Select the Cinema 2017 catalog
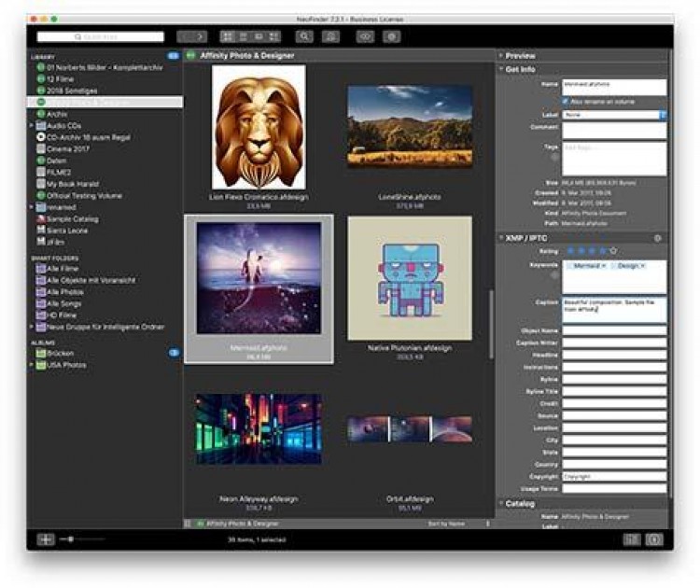Screen dimensions: 700x588 click(x=67, y=148)
